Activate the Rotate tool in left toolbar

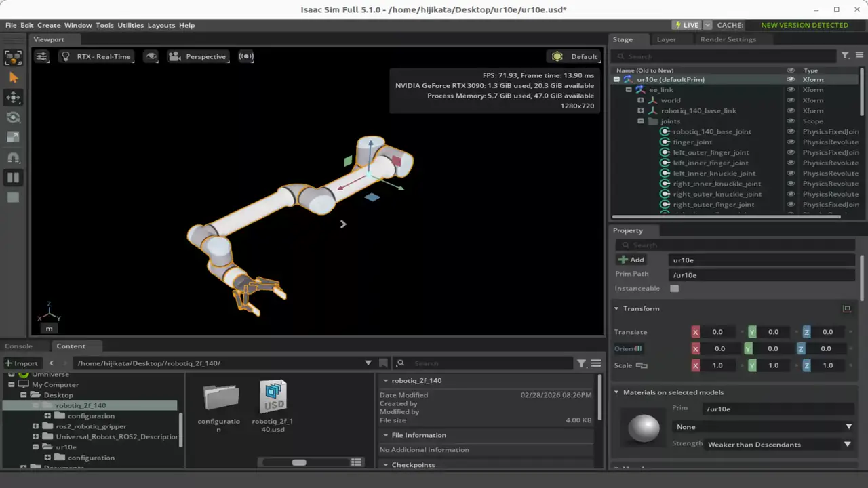click(x=14, y=117)
